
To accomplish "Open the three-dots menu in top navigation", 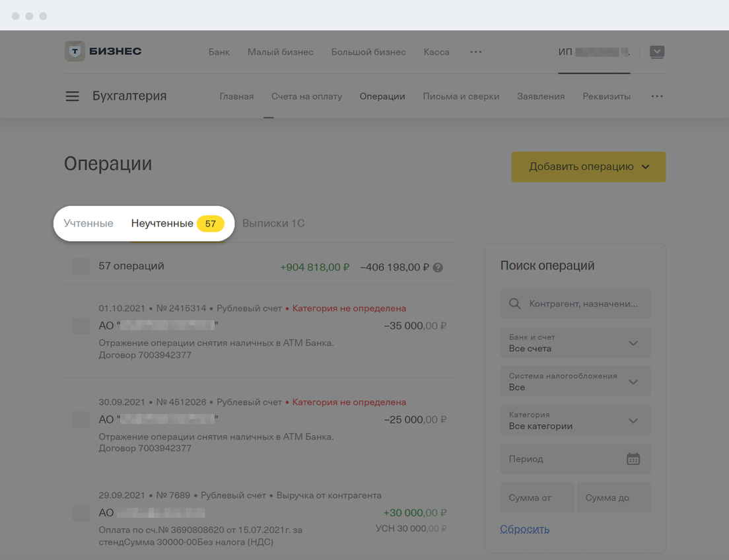I will tap(475, 52).
